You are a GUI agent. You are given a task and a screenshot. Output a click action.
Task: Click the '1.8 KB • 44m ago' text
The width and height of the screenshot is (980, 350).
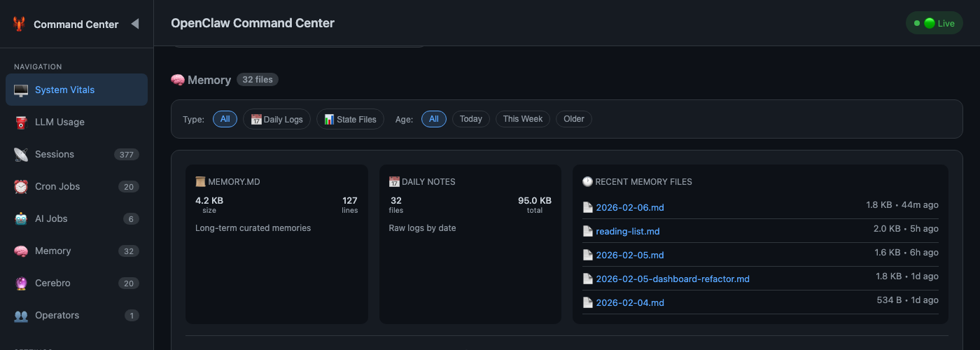tap(902, 205)
